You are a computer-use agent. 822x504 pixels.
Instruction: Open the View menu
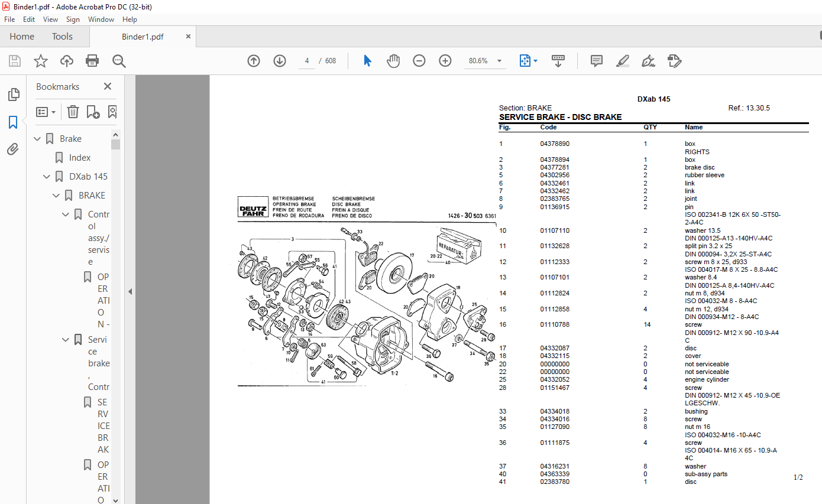coord(50,19)
